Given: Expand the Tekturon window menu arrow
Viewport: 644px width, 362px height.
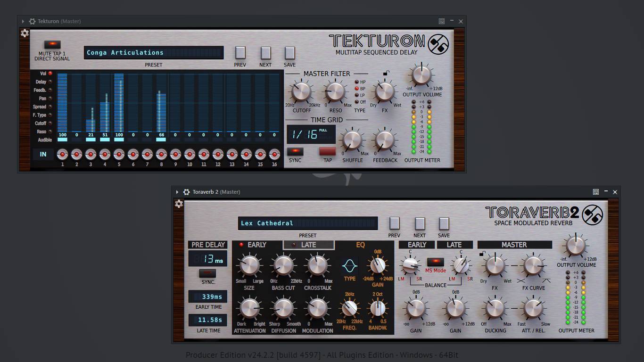Looking at the screenshot, I should pos(23,21).
